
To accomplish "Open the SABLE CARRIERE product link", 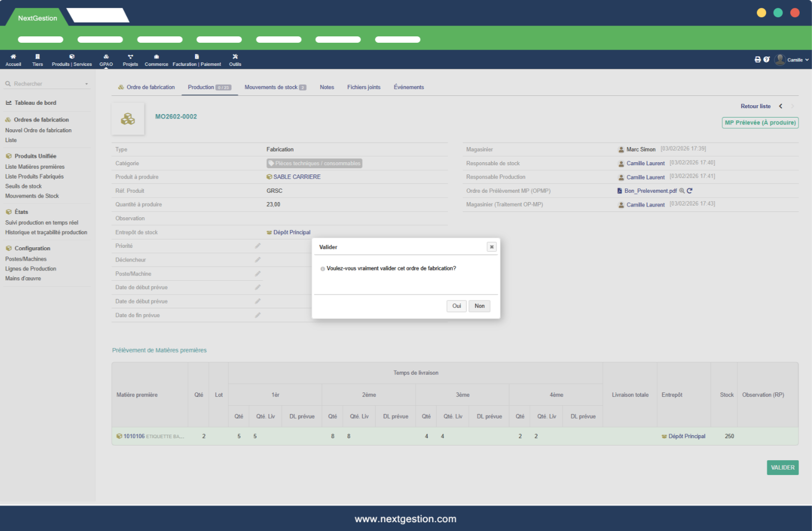I will 297,177.
